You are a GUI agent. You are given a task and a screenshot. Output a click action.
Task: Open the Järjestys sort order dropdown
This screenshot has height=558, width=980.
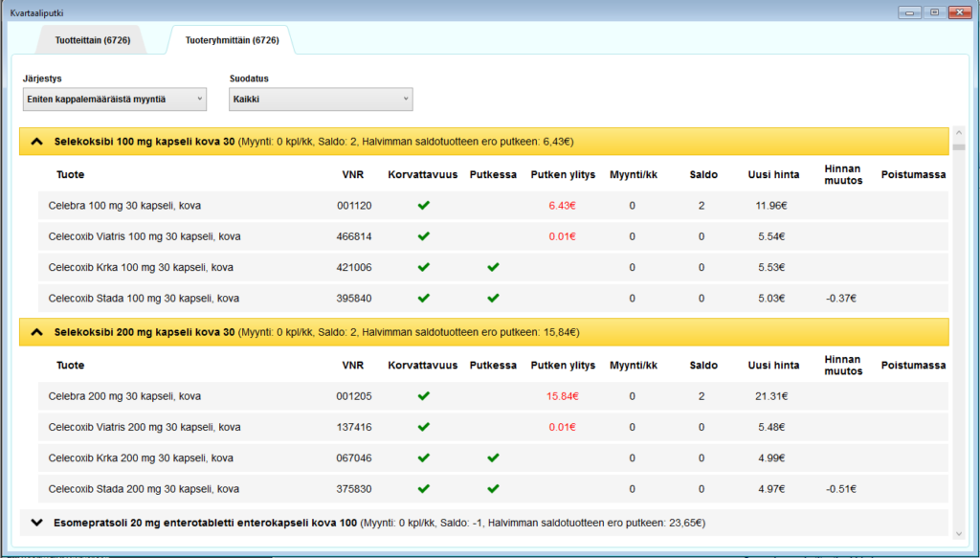[x=115, y=100]
